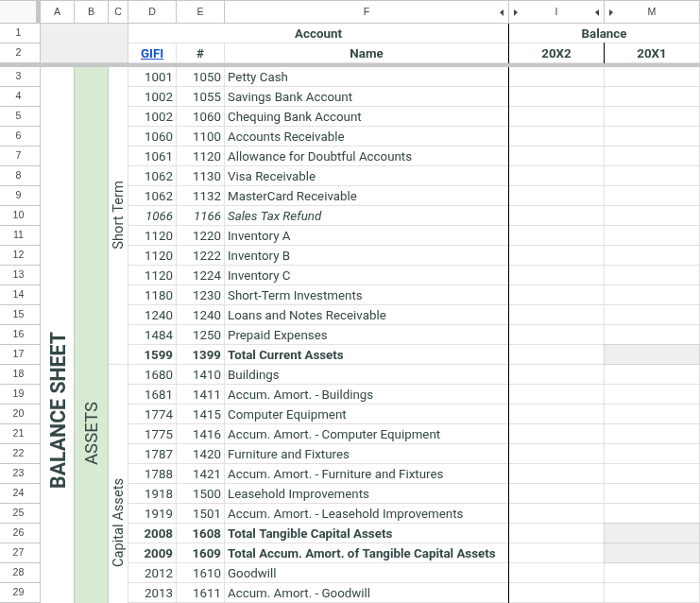Screen dimensions: 700x603
Task: Select row 17 header
Action: (19, 354)
